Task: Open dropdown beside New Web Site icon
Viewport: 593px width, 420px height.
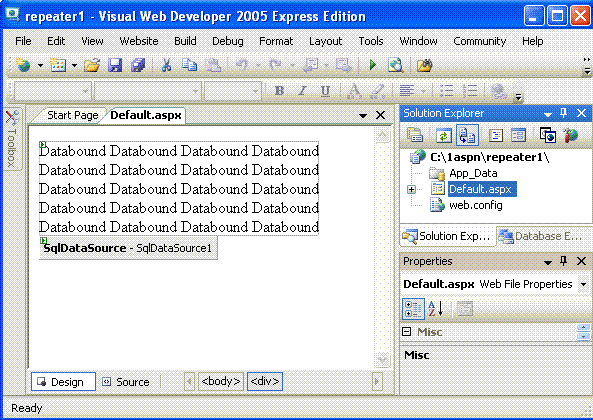Action: pos(40,66)
